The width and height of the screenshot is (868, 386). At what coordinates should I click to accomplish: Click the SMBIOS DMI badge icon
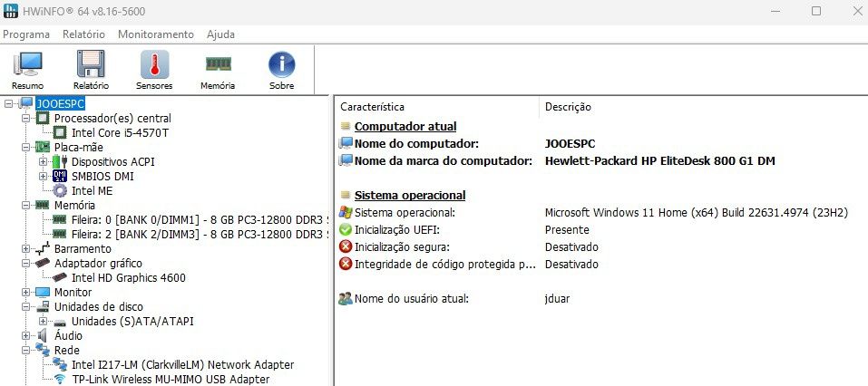tap(60, 177)
